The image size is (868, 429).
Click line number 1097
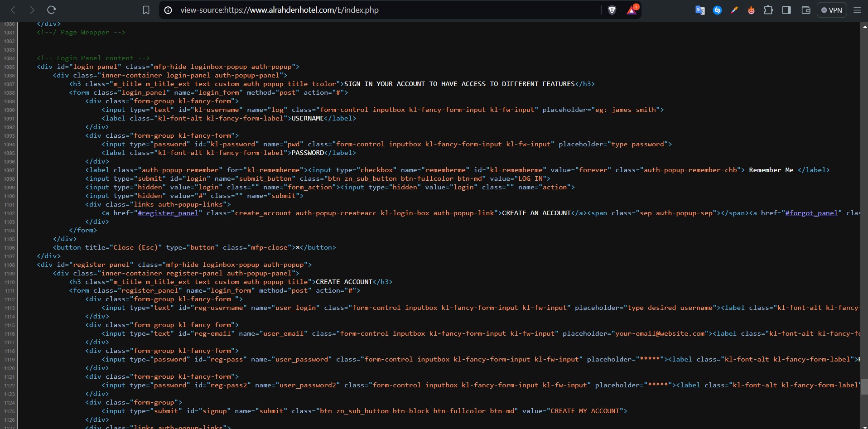[x=9, y=170]
